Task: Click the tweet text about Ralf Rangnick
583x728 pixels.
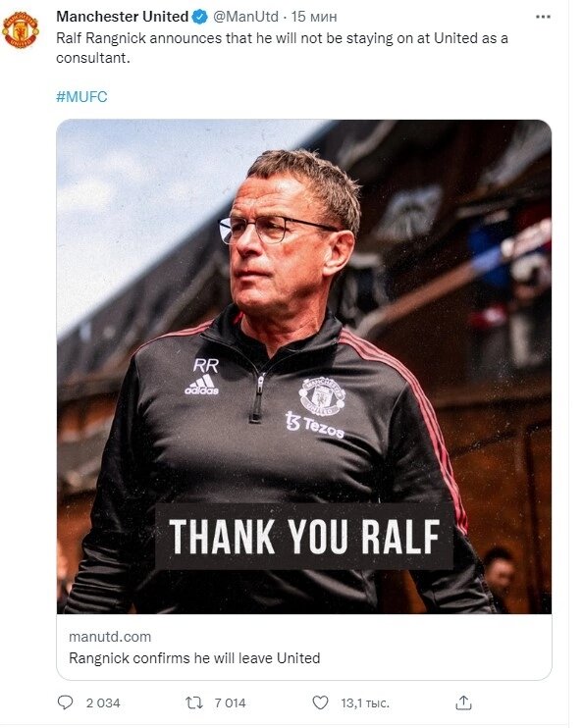Action: tap(282, 48)
